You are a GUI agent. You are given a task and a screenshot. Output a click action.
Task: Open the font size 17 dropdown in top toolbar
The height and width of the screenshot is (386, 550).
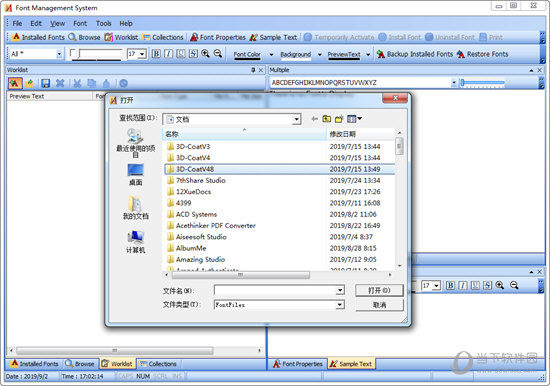point(142,54)
